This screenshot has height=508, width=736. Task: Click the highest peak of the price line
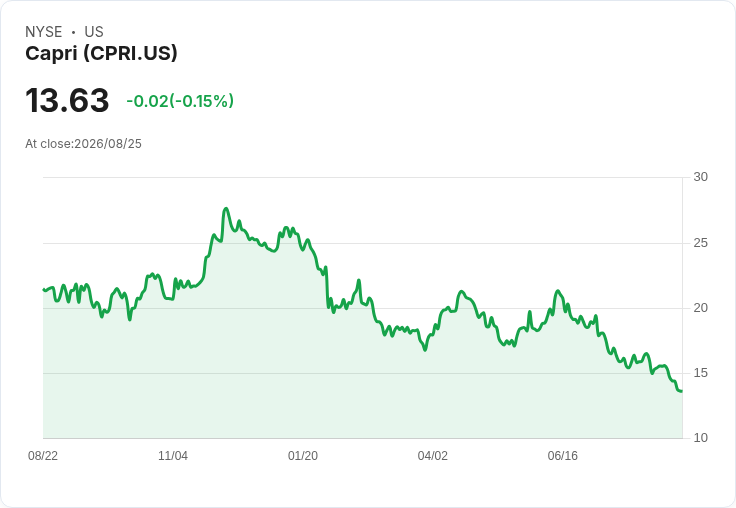pos(226,208)
